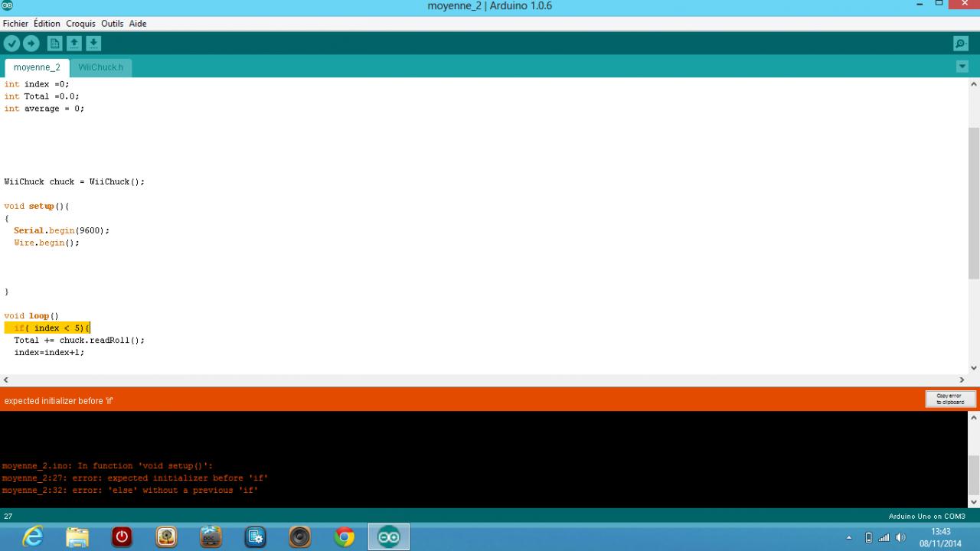
Task: Click the 'WiiChuck chuck = WiiChuck();' line
Action: pyautogui.click(x=74, y=182)
